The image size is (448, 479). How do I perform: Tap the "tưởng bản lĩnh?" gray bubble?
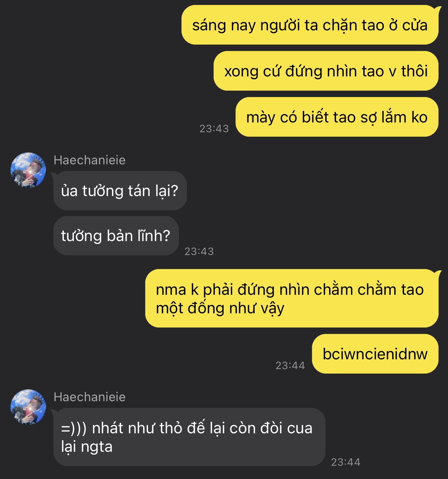[116, 235]
